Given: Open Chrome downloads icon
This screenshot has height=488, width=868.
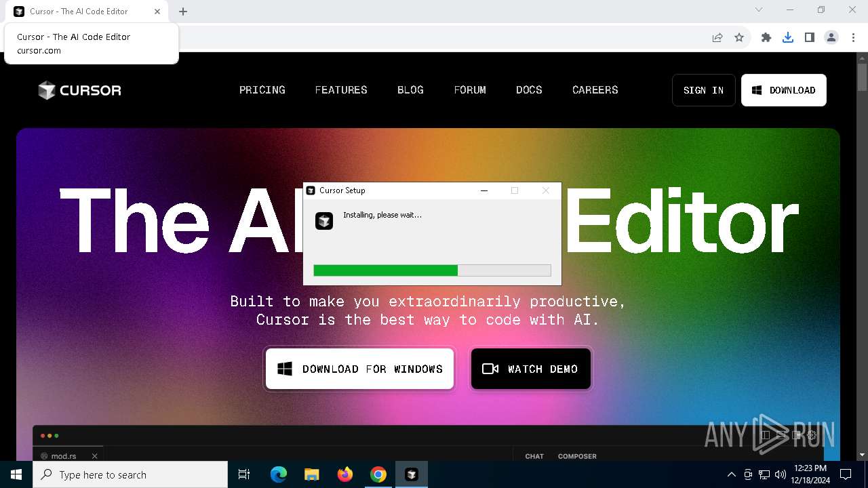Looking at the screenshot, I should pyautogui.click(x=788, y=38).
